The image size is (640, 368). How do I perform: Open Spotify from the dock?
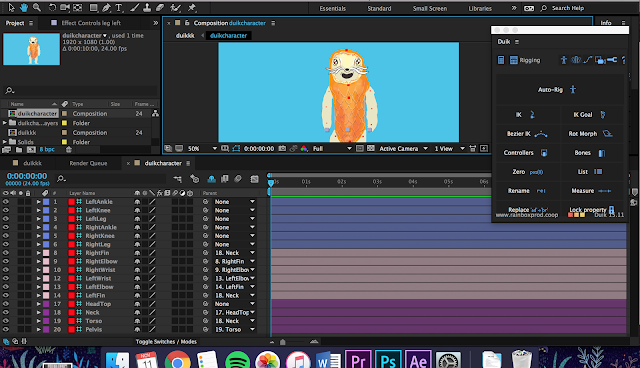(x=238, y=361)
